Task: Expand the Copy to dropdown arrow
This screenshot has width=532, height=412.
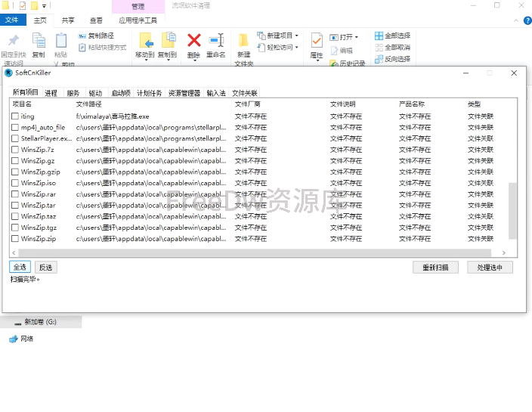Action: click(x=169, y=60)
